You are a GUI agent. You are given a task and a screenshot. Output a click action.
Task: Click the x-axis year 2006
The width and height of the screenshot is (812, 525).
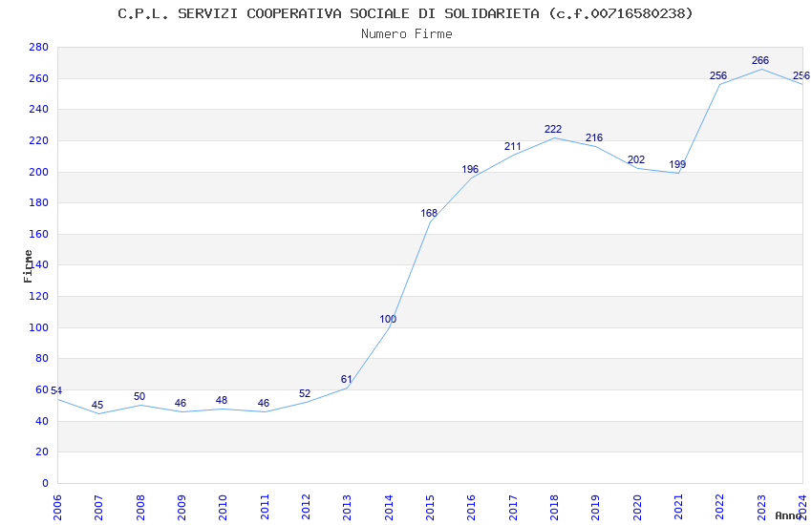point(57,507)
